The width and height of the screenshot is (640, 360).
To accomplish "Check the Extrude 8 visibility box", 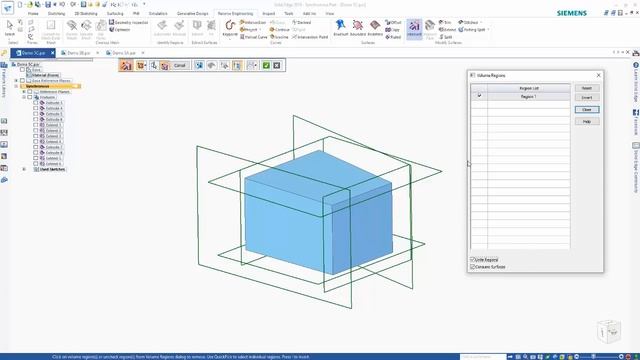I will [x=36, y=153].
